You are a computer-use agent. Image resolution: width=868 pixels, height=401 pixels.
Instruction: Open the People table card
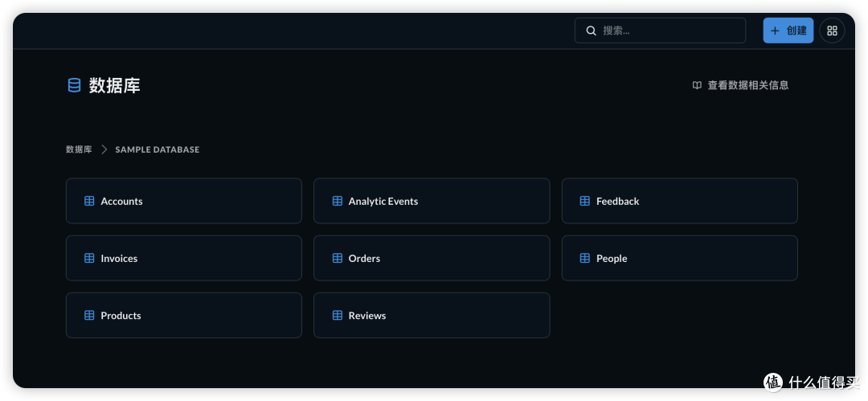[680, 258]
